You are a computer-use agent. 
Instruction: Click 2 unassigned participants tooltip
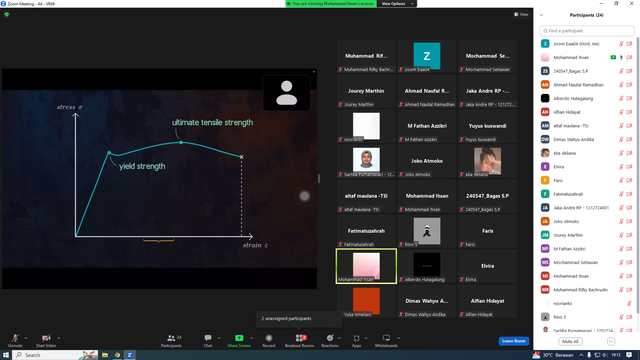tap(299, 319)
